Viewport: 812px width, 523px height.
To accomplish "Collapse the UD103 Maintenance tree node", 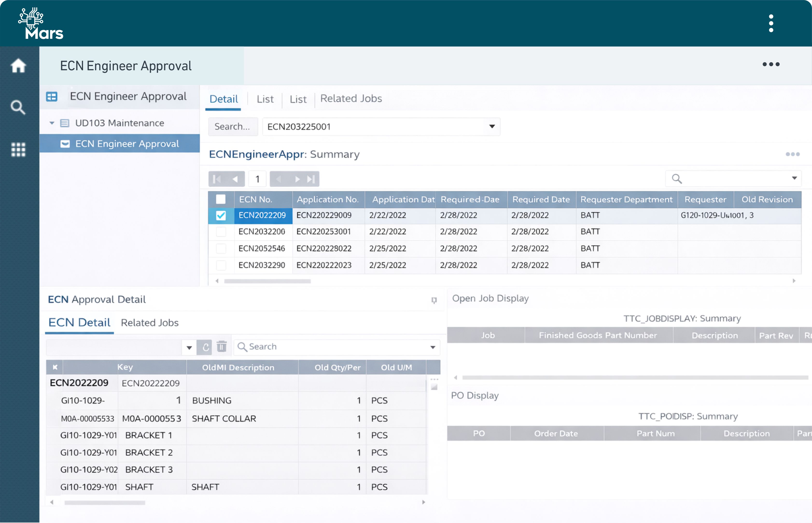I will click(52, 123).
